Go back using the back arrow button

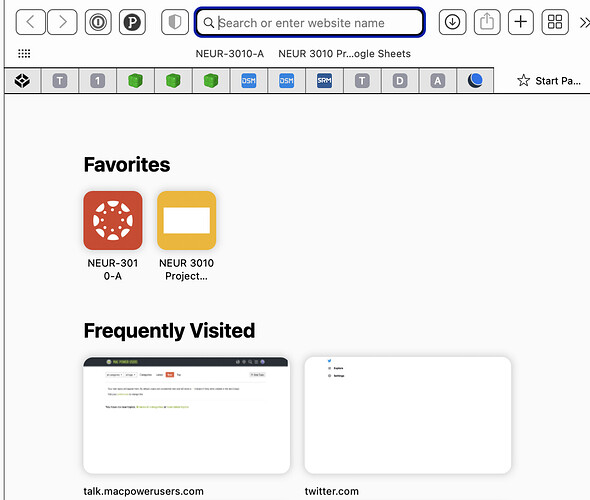[x=30, y=23]
